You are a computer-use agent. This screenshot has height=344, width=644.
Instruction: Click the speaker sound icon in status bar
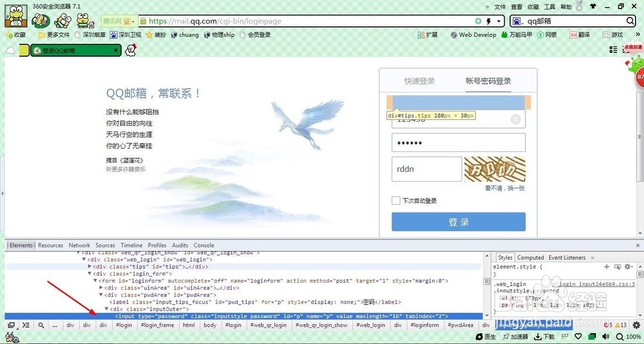point(606,337)
